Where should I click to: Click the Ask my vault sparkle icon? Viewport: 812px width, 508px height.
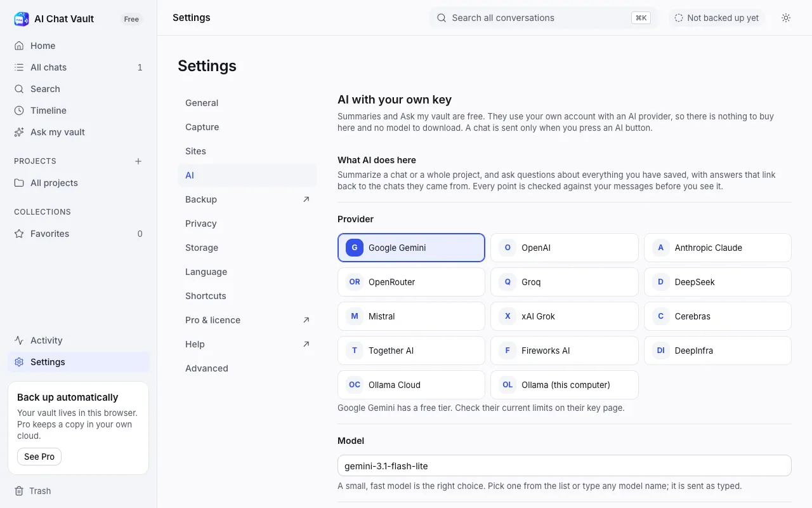(x=19, y=132)
